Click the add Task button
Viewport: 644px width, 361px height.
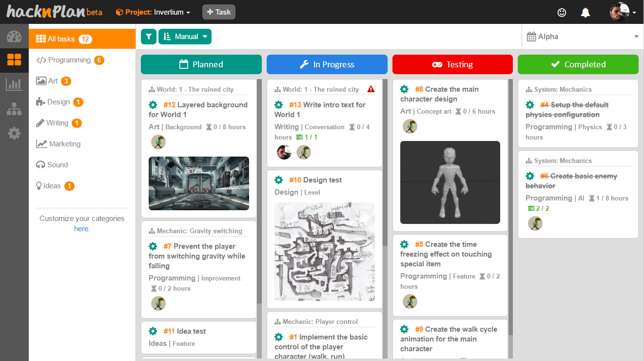pyautogui.click(x=219, y=12)
